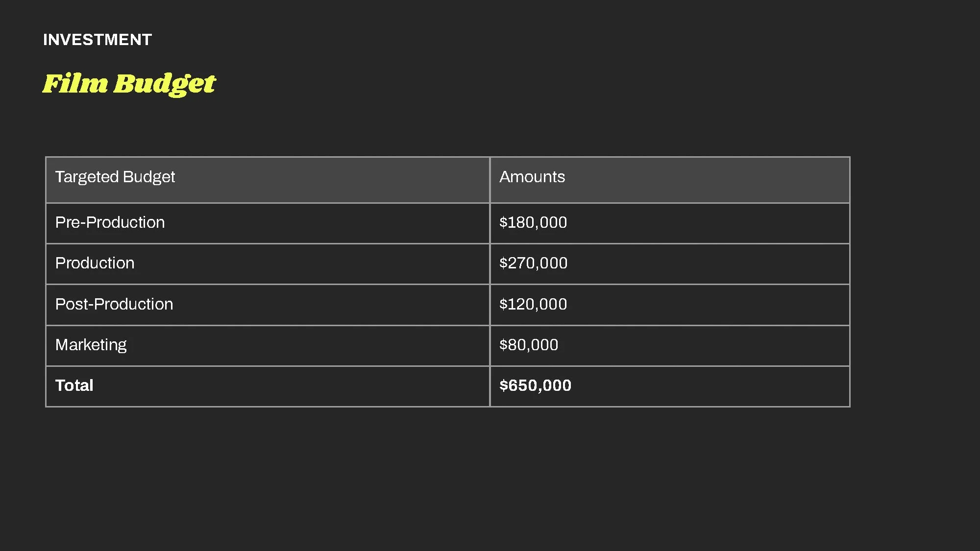
Task: Click empty area right of Amounts header
Action: pos(710,180)
